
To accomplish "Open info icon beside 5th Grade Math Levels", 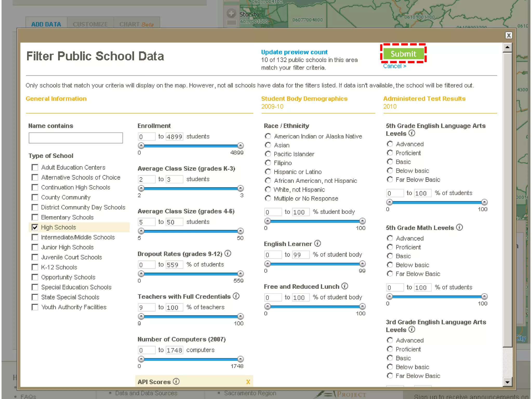I will click(x=459, y=227).
